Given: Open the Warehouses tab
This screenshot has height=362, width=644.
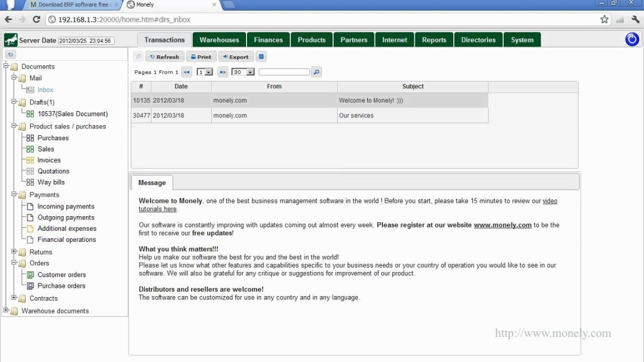Looking at the screenshot, I should (219, 40).
